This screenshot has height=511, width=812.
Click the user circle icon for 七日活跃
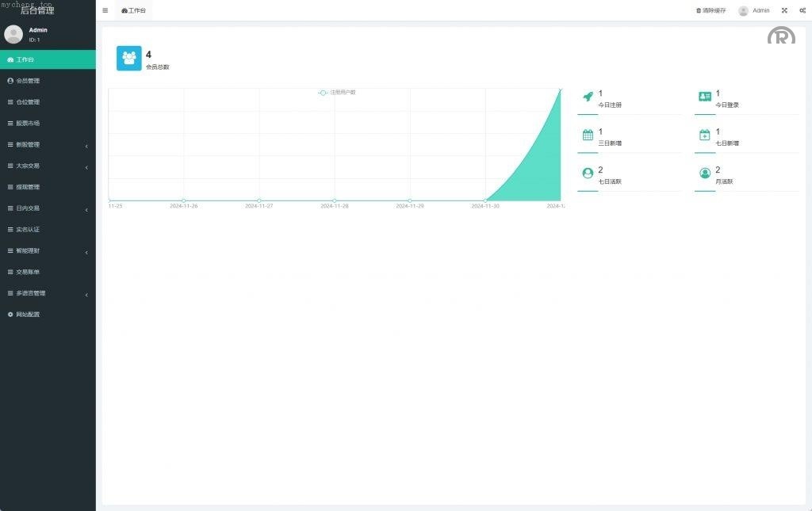[x=588, y=173]
